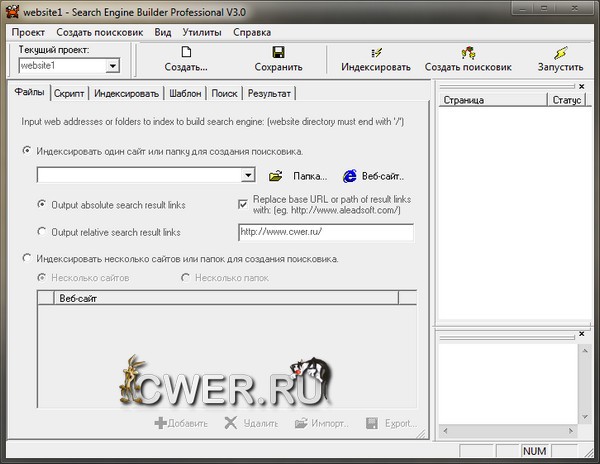Expand the Текущий проект dropdown

pos(112,66)
